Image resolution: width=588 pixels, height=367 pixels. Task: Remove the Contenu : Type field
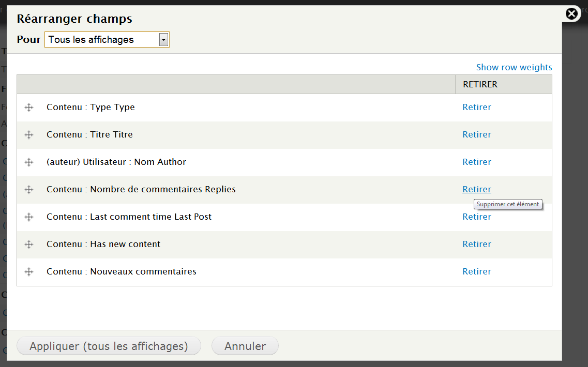click(476, 108)
